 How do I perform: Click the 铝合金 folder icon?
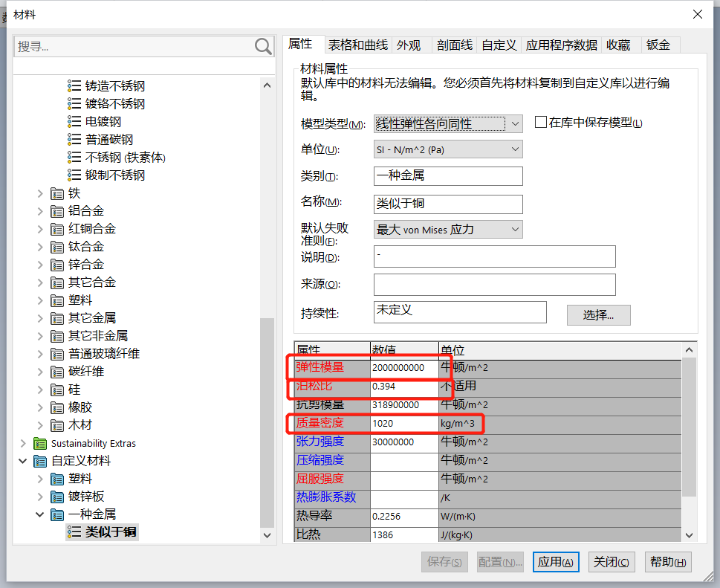point(57,211)
